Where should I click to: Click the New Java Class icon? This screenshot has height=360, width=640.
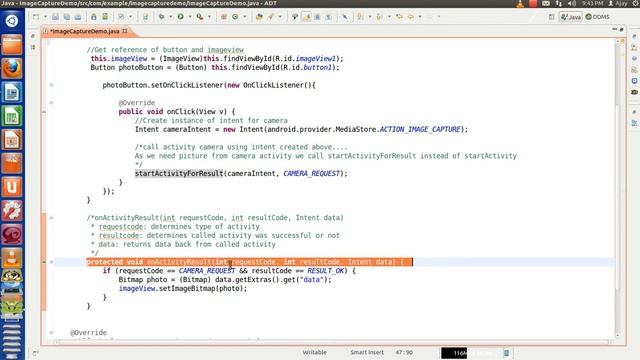click(x=236, y=17)
